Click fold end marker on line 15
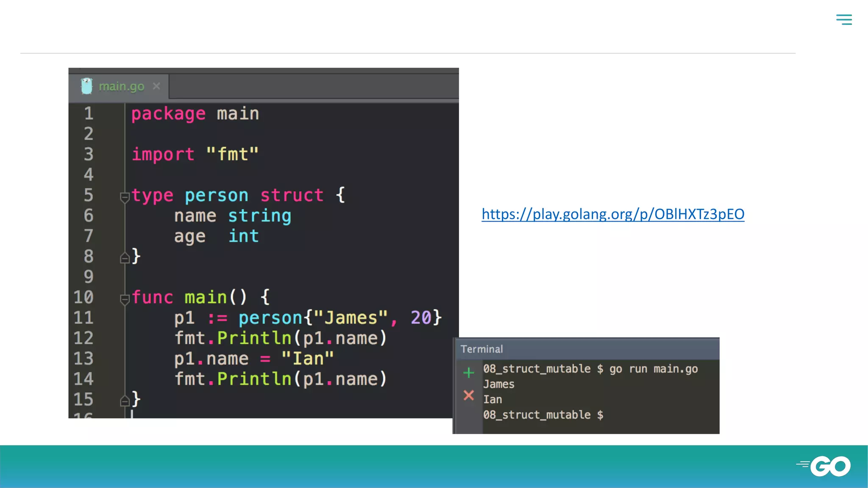Image resolution: width=868 pixels, height=488 pixels. point(125,401)
